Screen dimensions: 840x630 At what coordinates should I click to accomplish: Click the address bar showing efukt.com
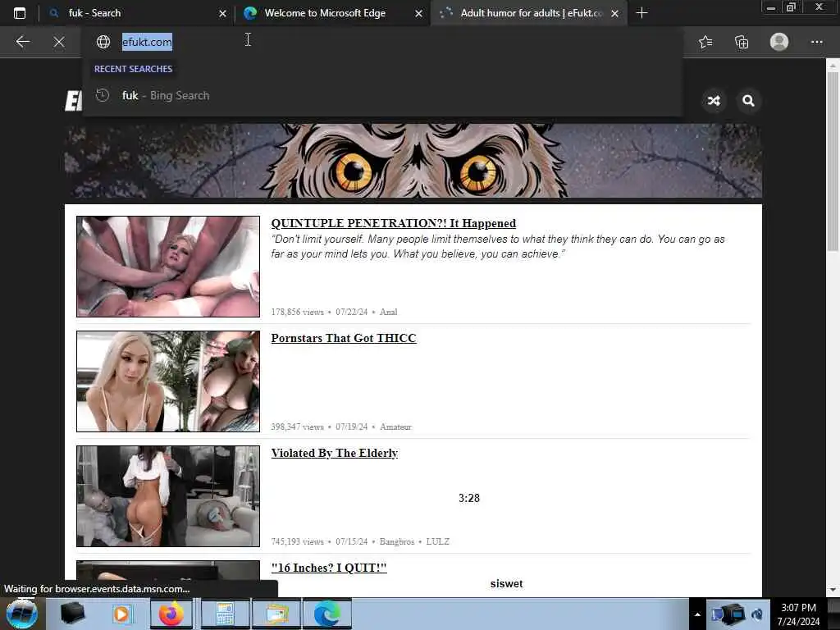(382, 42)
